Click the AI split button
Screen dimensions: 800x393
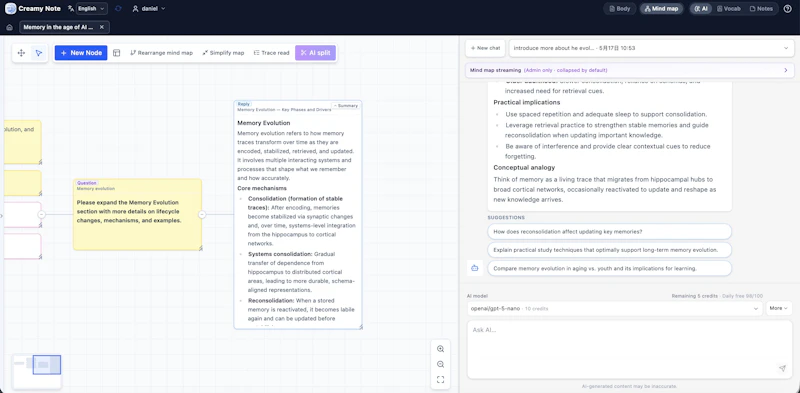pyautogui.click(x=315, y=53)
